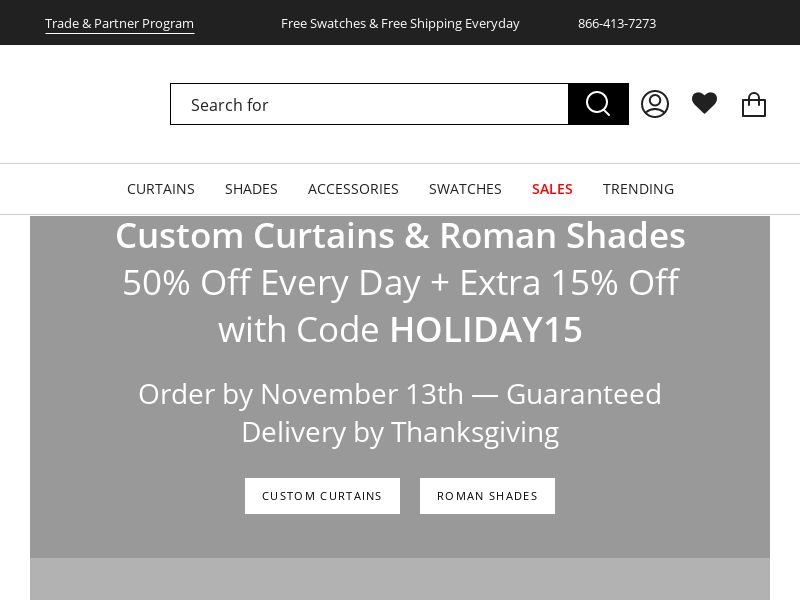Viewport: 800px width, 600px height.
Task: Open the Trade & Partner Program link
Action: [x=119, y=23]
